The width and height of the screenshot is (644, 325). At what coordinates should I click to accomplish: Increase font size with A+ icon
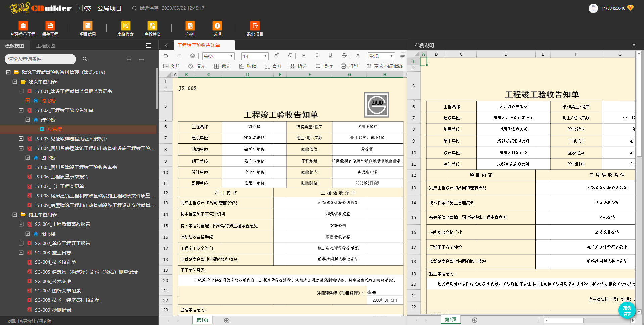click(276, 56)
